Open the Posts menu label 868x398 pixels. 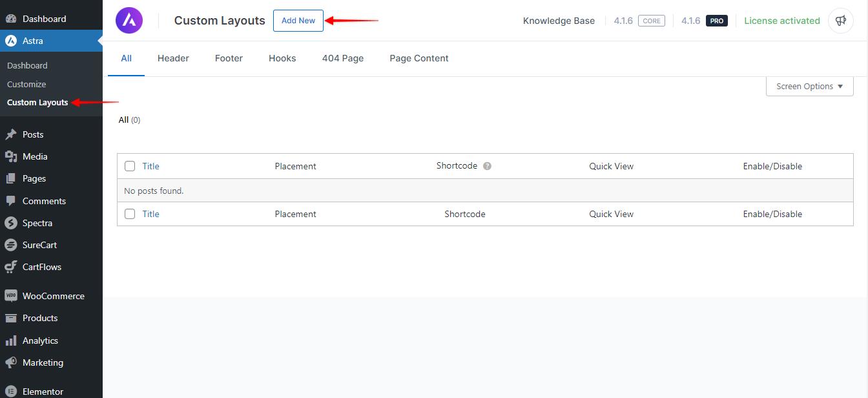tap(33, 134)
